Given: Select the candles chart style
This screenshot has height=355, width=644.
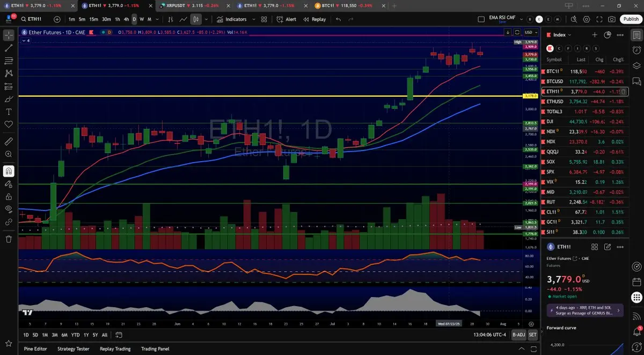Looking at the screenshot, I should coord(196,19).
